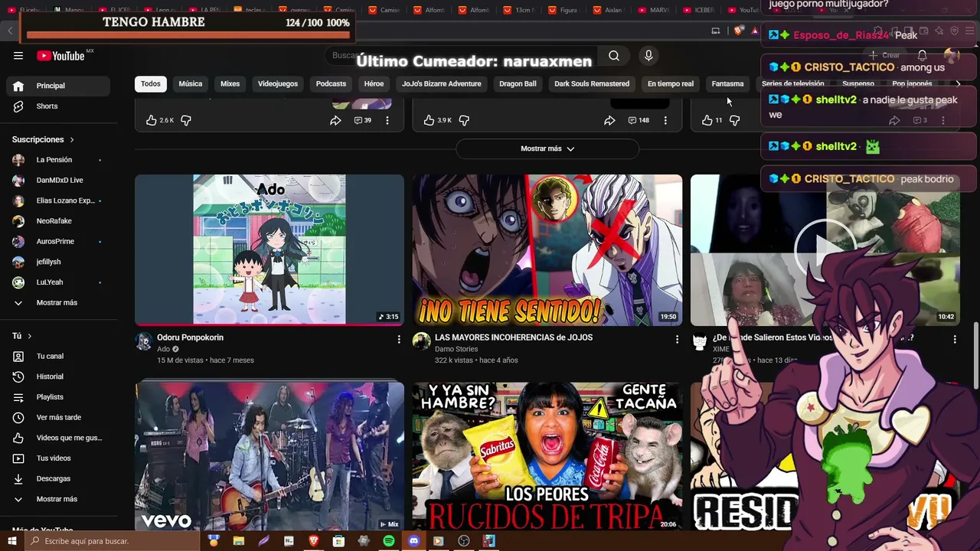The width and height of the screenshot is (980, 551).
Task: Select the JoJo's Bizarre Adventure chip
Action: [x=442, y=83]
